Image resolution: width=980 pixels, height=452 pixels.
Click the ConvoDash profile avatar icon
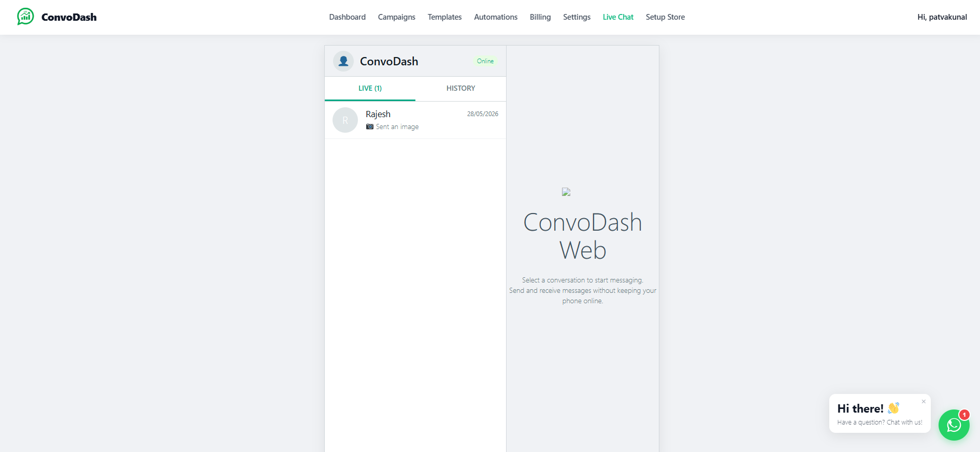point(343,61)
